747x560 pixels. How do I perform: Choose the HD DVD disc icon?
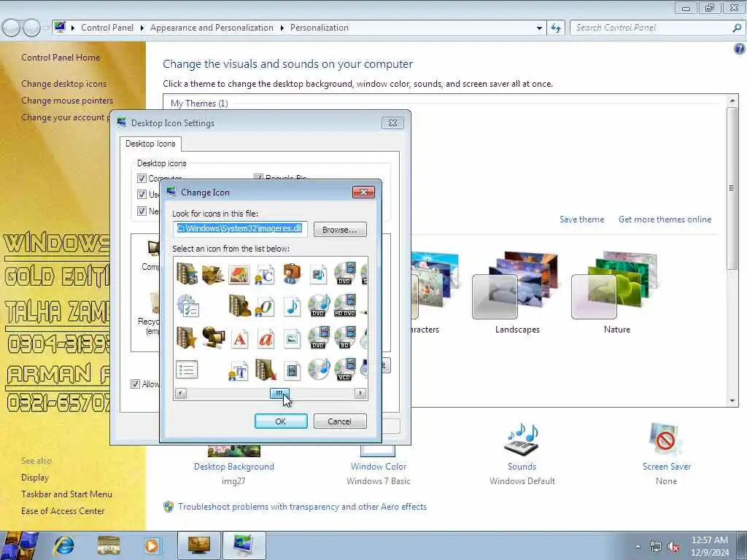[345, 306]
